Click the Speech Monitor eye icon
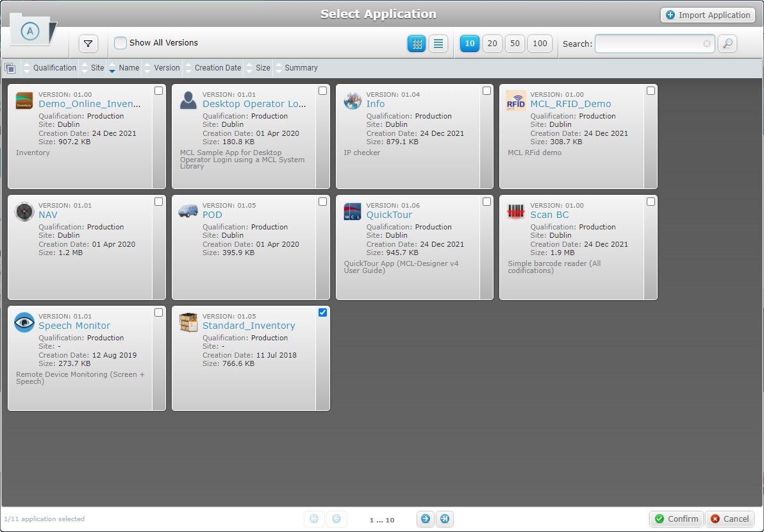 click(24, 322)
